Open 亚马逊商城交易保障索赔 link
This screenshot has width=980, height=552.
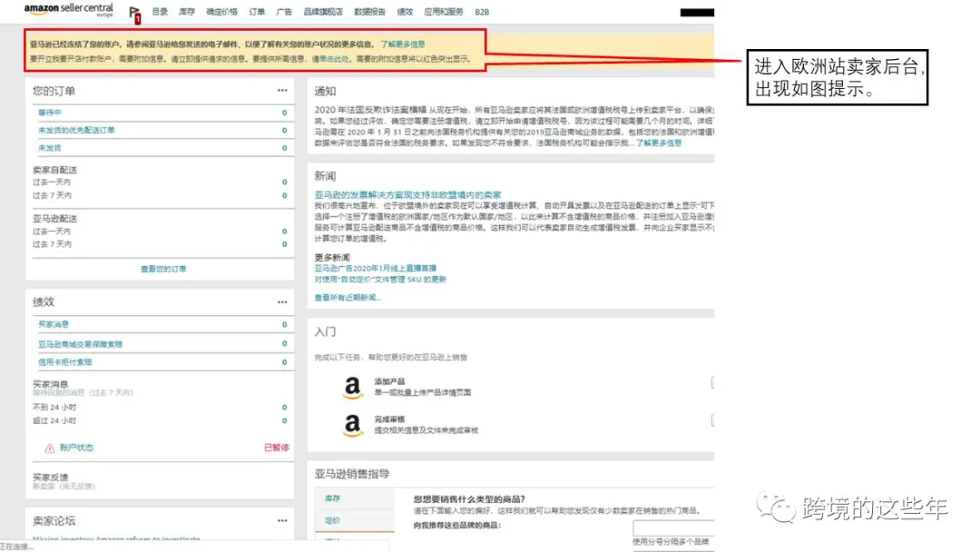pyautogui.click(x=80, y=344)
